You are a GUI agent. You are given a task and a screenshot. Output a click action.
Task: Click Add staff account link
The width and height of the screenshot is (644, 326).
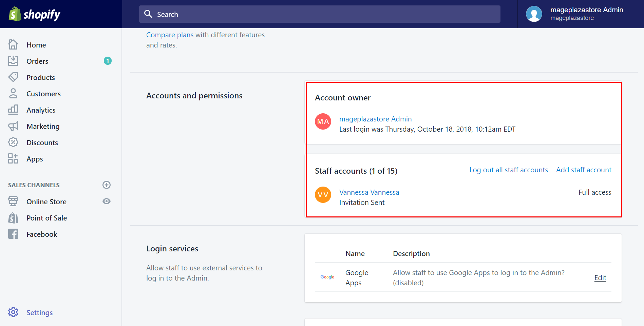click(x=584, y=170)
